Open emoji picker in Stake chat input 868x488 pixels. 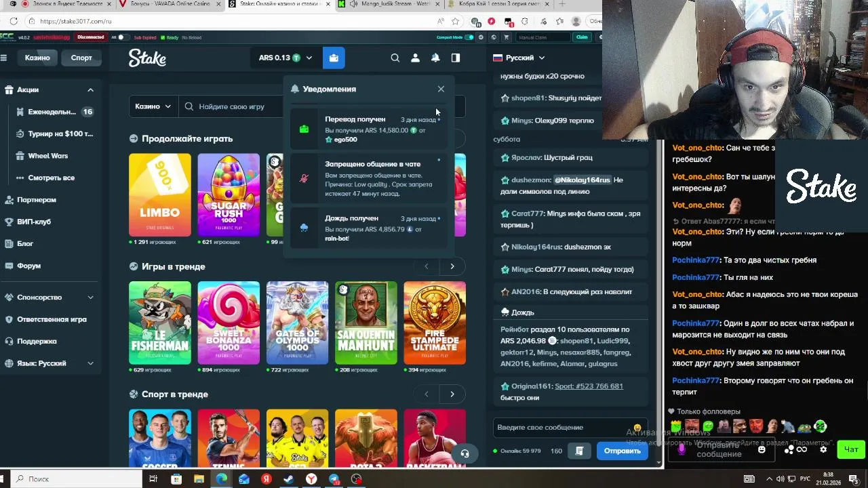pyautogui.click(x=637, y=428)
